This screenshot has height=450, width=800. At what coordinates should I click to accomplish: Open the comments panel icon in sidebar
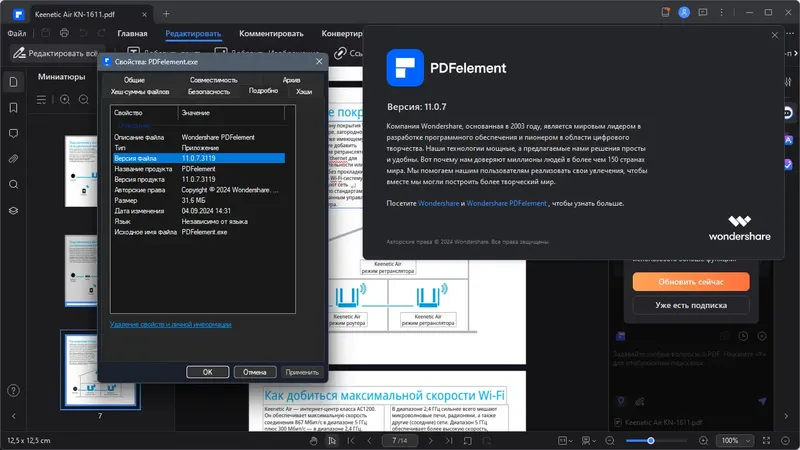pyautogui.click(x=14, y=134)
